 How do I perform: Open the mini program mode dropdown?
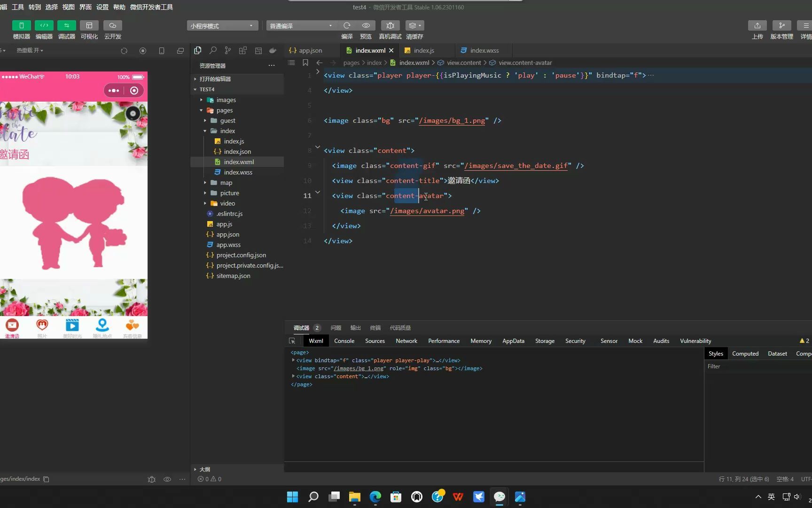(222, 26)
